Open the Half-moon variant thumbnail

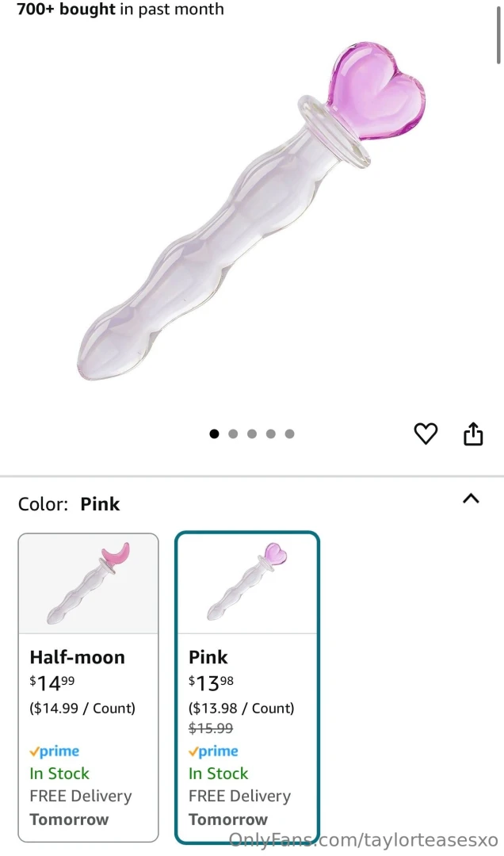pos(88,583)
